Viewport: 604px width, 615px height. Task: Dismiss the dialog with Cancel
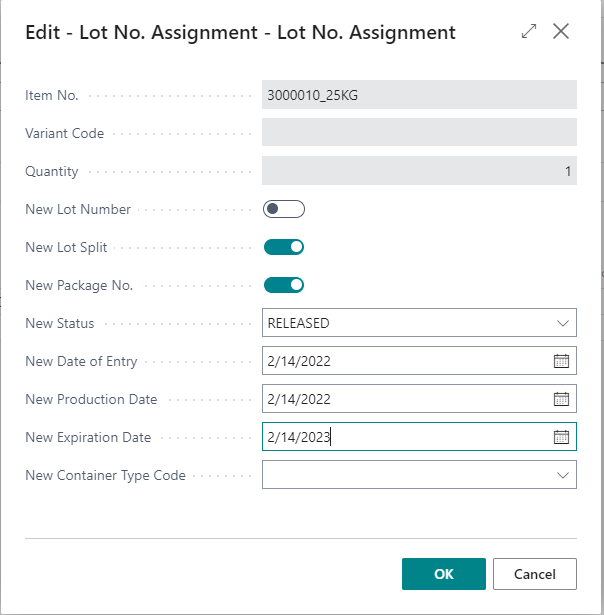point(535,574)
